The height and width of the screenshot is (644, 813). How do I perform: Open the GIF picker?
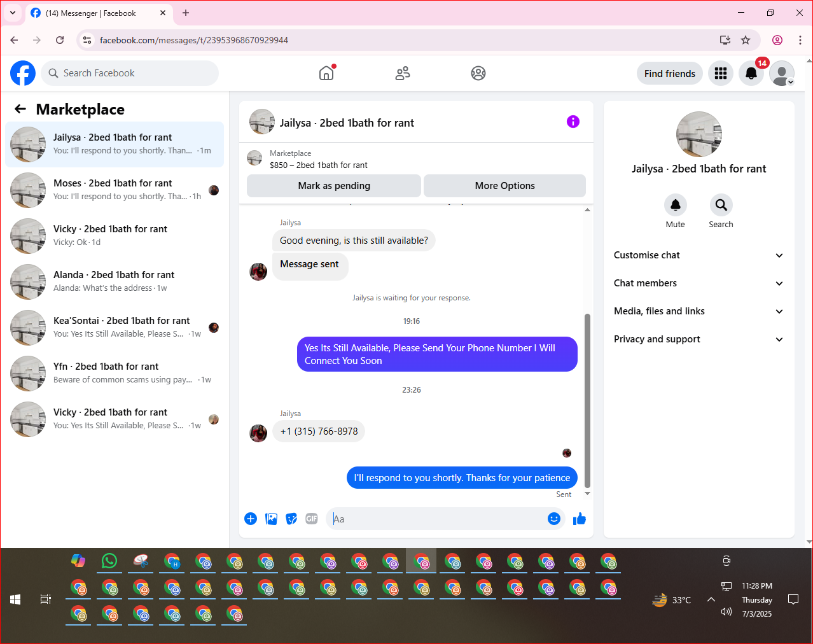pyautogui.click(x=312, y=519)
